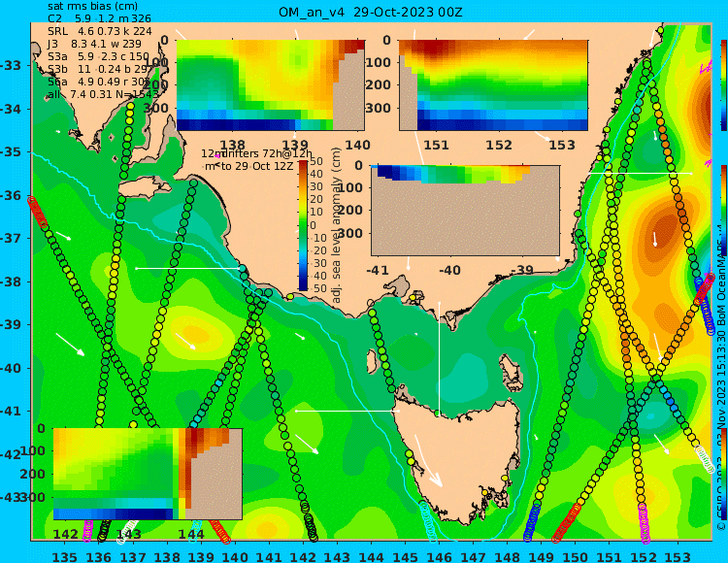Click Kangaroo Island near Adelaide coast
The image size is (728, 563).
click(x=146, y=188)
